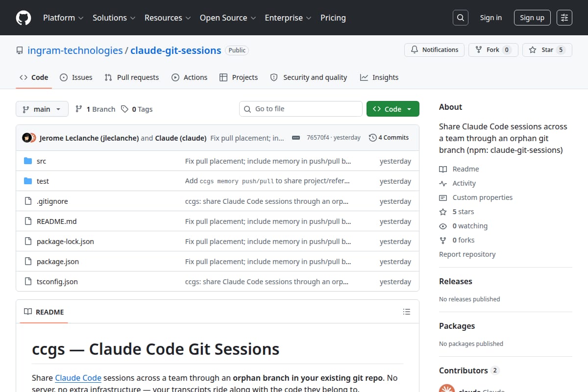Viewport: 588px width, 392px height.
Task: Expand the Open Source menu
Action: pyautogui.click(x=228, y=18)
